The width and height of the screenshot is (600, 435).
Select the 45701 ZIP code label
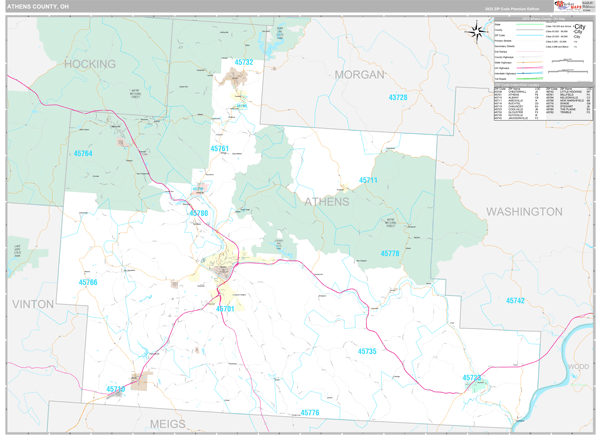(x=225, y=309)
